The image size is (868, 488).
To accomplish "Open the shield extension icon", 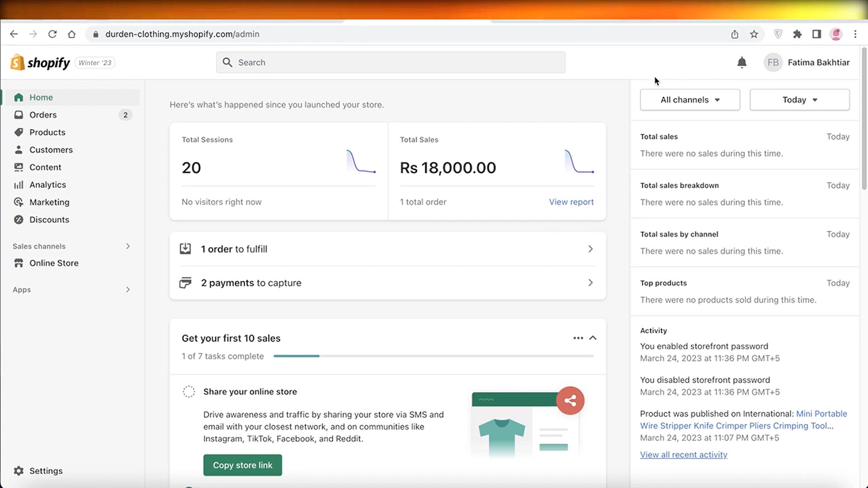I will [x=778, y=34].
